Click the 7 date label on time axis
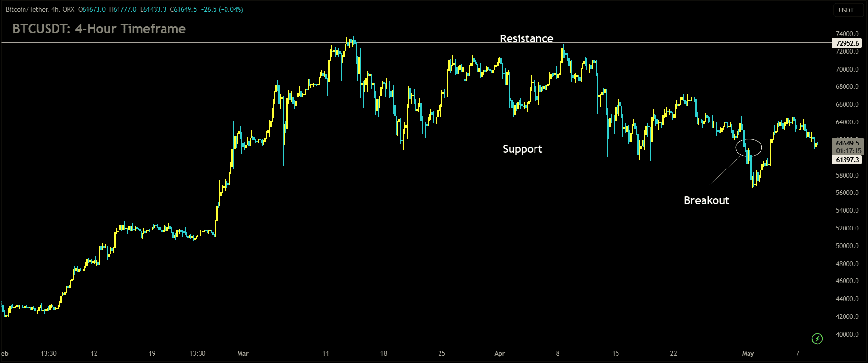This screenshot has height=363, width=868. (x=798, y=354)
